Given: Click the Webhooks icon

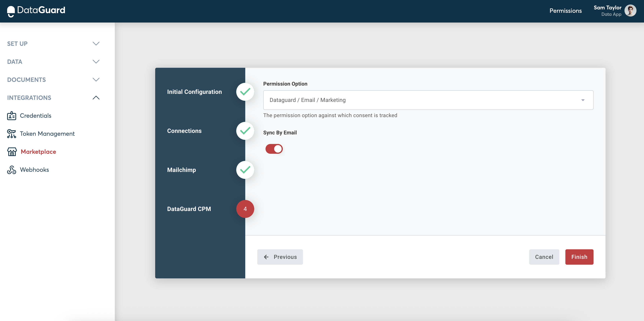Looking at the screenshot, I should [11, 170].
